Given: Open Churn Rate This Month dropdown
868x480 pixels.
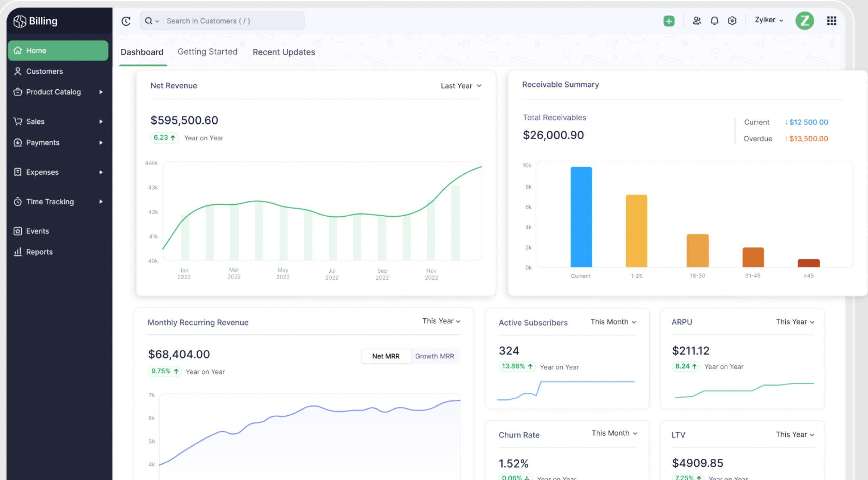Looking at the screenshot, I should (615, 433).
